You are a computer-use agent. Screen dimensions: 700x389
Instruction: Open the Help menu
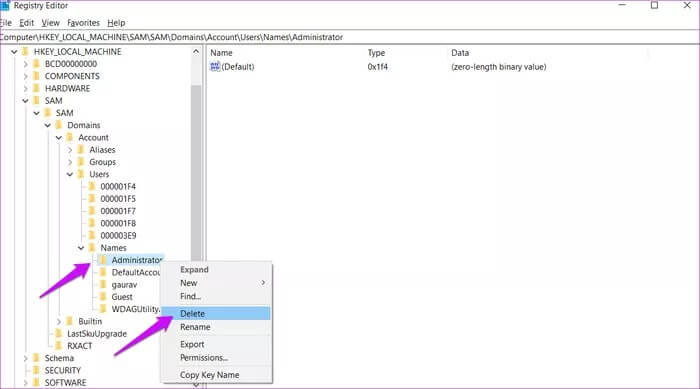116,23
